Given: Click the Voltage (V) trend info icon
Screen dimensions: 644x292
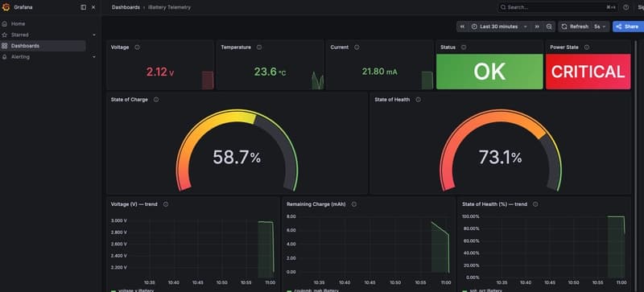Looking at the screenshot, I should 166,204.
